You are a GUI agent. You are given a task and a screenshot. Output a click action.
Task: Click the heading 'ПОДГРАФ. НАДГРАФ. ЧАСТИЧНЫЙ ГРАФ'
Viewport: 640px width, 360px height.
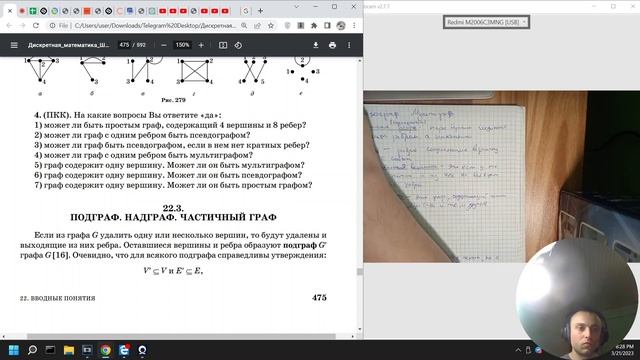[173, 217]
